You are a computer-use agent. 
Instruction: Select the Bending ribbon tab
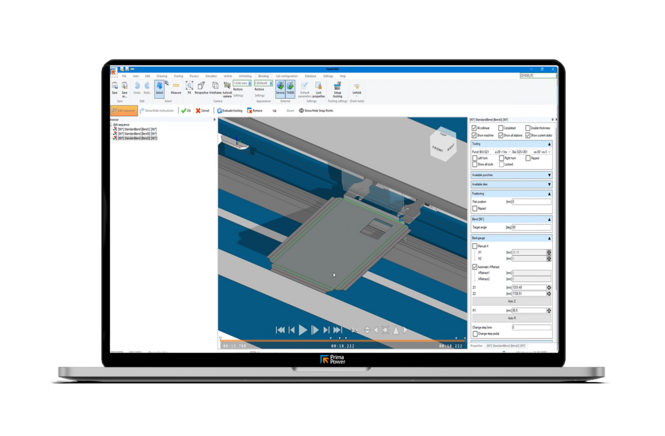coord(263,76)
